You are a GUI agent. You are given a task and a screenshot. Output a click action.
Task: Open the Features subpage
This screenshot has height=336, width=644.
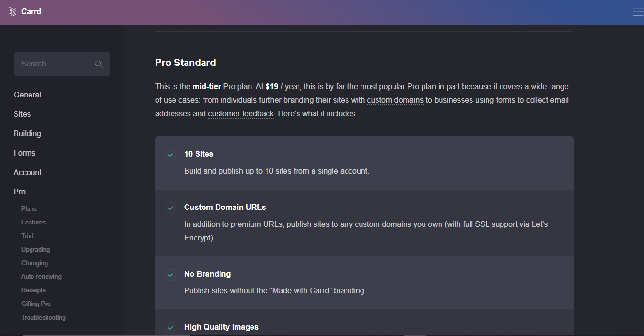tap(33, 222)
